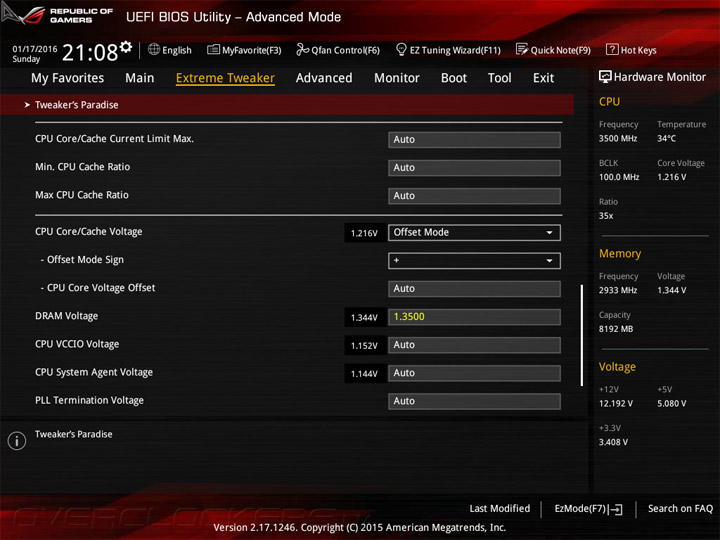
Task: Click the EzMode exit arrow icon
Action: pos(616,509)
